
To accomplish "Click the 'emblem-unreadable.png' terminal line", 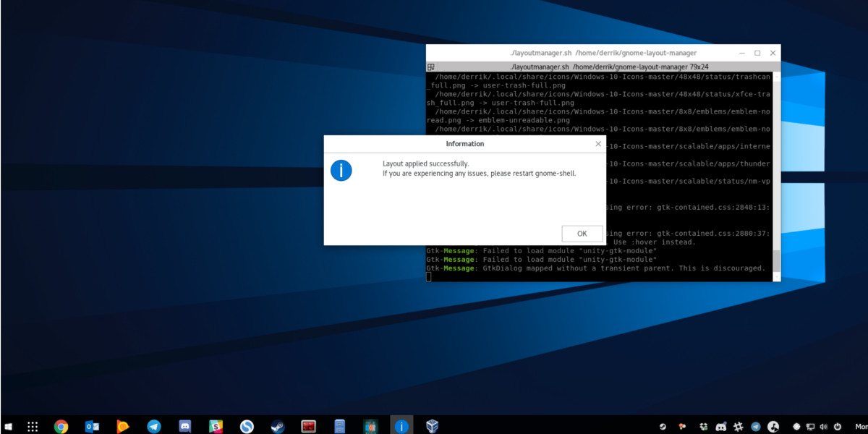I will pos(499,120).
